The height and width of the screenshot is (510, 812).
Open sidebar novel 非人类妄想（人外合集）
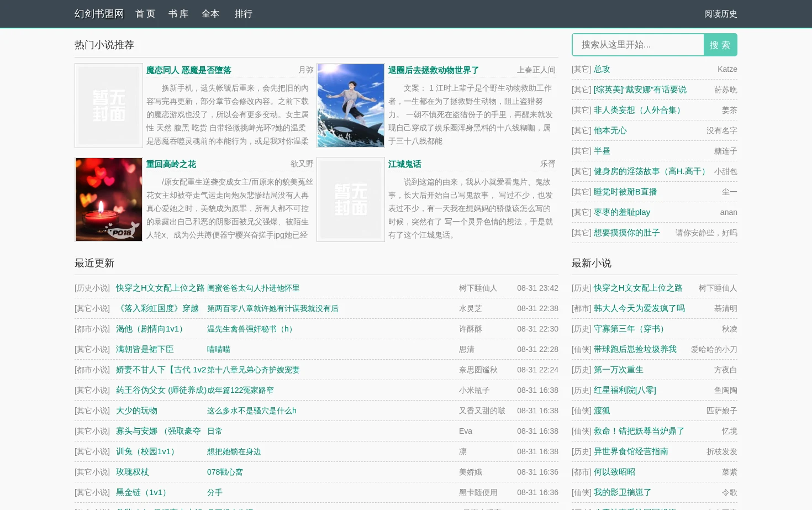click(639, 110)
